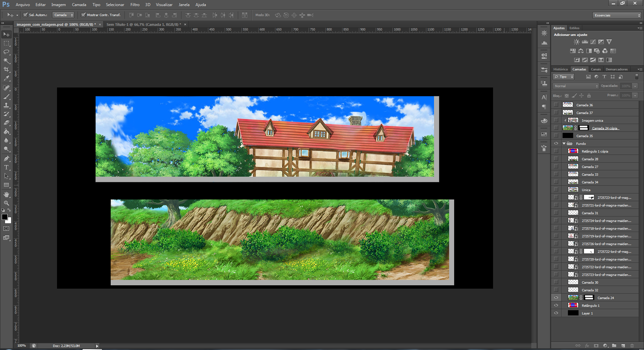Click the zoom percentage field in status bar
The image size is (644, 350).
tap(21, 346)
